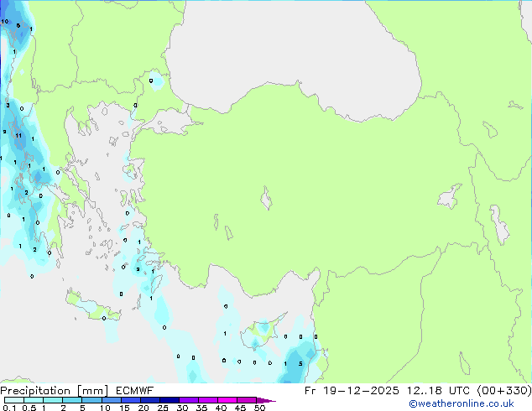Select the '35' legend scale label
This screenshot has width=532, height=411.
pyautogui.click(x=201, y=408)
